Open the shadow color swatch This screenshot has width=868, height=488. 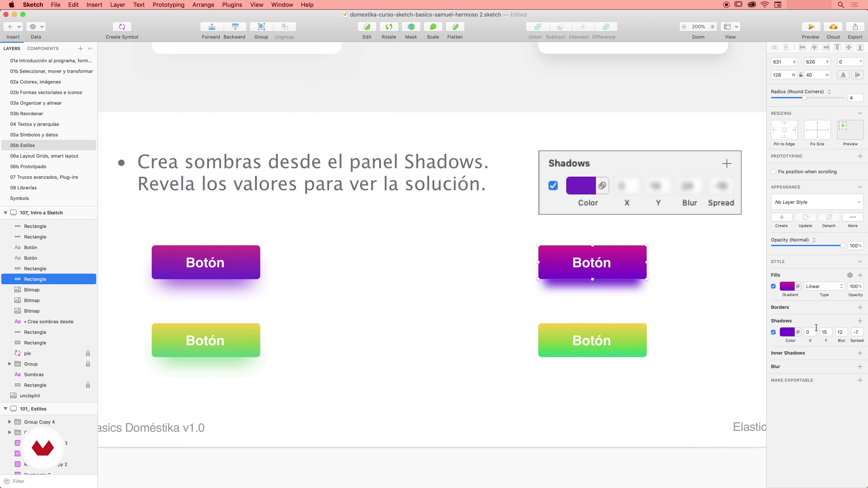pos(787,332)
